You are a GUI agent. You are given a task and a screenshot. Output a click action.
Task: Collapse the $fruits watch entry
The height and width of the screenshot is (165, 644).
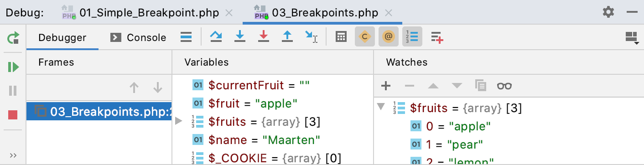pyautogui.click(x=381, y=108)
